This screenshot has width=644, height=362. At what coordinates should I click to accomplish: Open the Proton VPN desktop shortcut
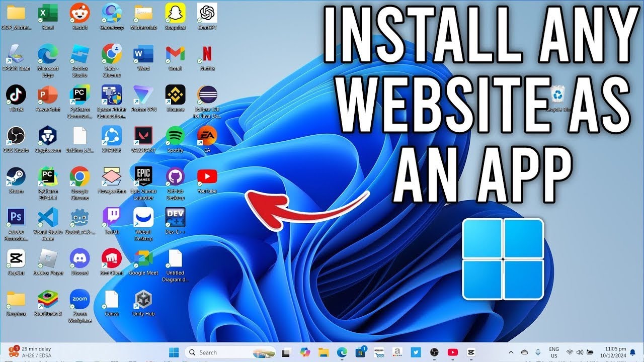143,98
